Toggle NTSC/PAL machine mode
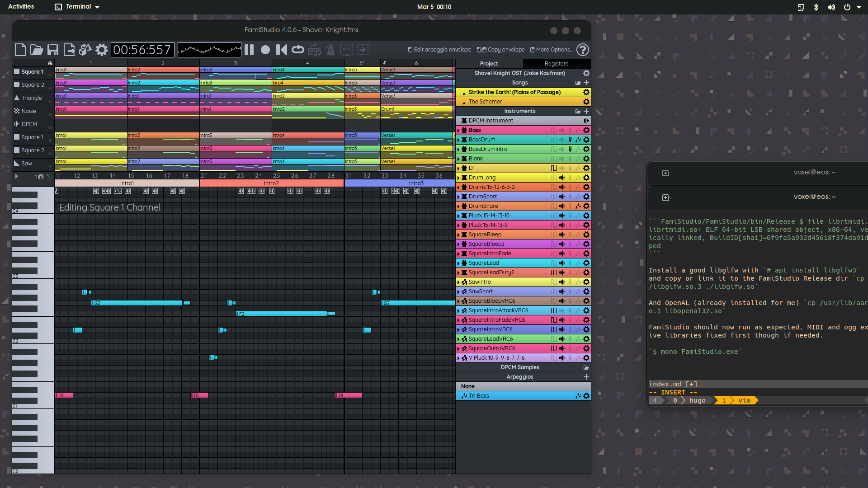 coord(347,50)
